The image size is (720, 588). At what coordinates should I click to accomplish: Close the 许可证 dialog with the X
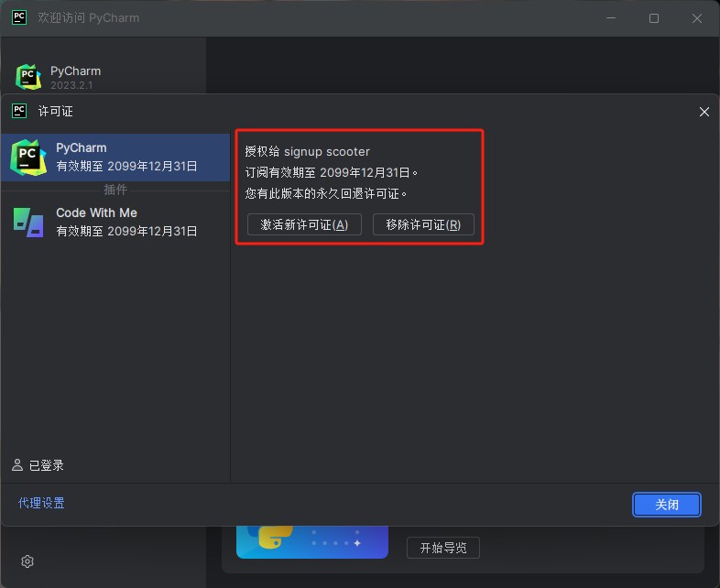point(704,112)
